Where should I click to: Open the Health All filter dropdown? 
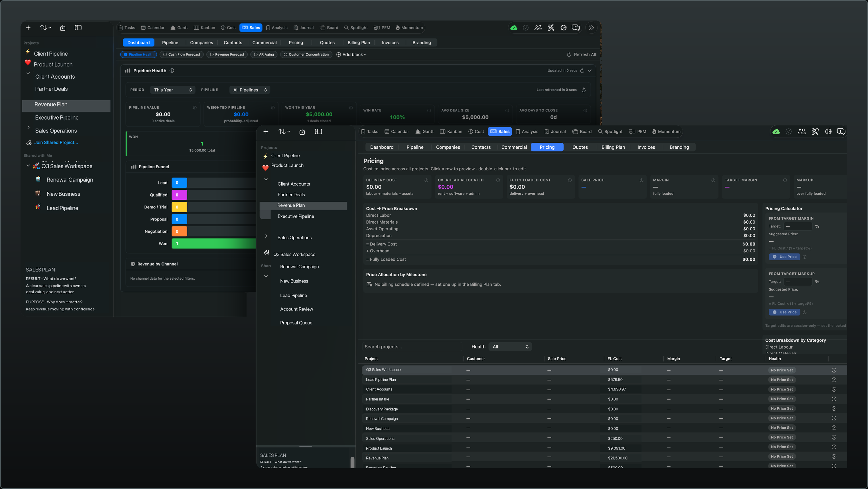tap(511, 347)
